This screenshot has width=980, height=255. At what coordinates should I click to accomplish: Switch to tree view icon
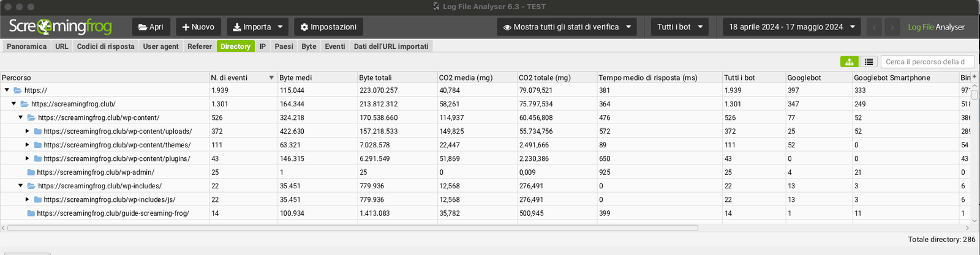coord(849,62)
